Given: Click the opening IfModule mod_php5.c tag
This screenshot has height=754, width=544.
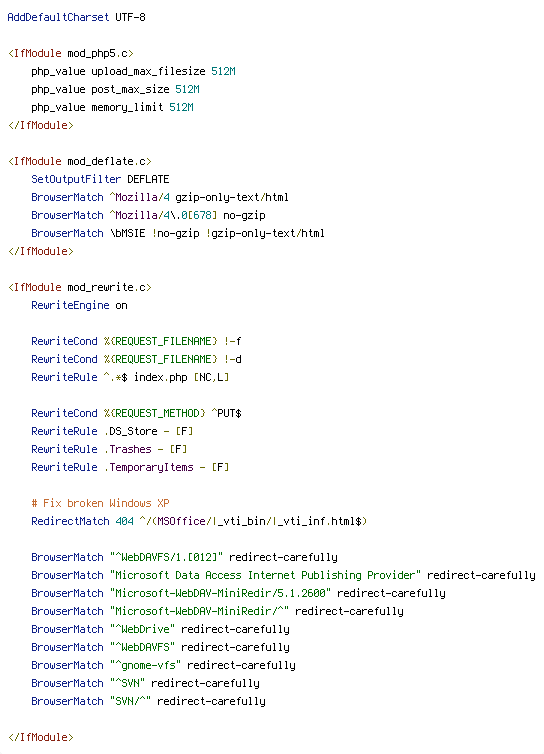Looking at the screenshot, I should tap(71, 53).
